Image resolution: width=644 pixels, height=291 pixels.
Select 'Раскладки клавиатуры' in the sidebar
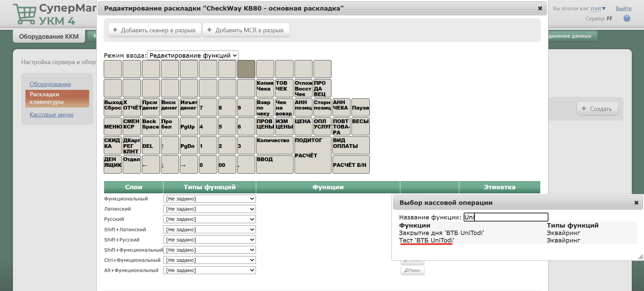(57, 98)
